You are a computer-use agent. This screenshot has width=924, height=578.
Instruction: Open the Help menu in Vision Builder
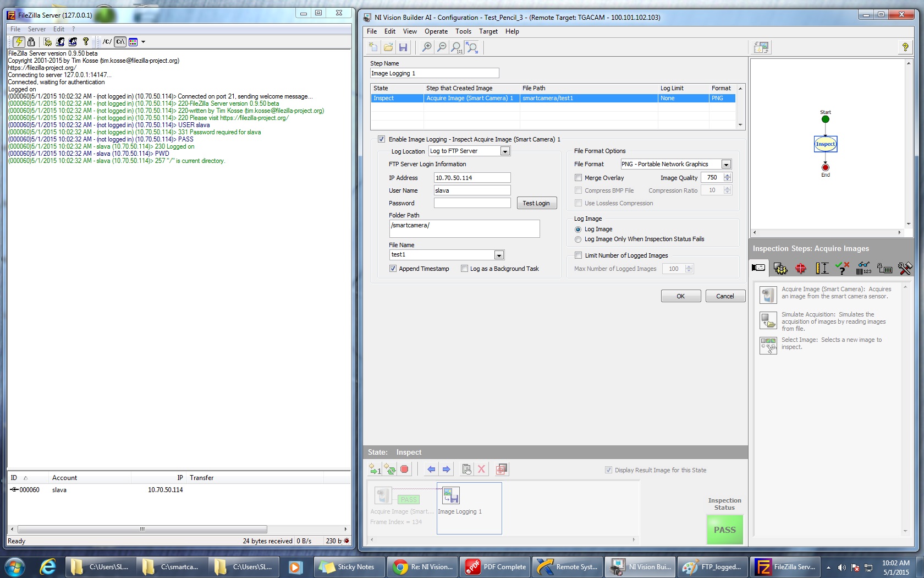pos(512,31)
